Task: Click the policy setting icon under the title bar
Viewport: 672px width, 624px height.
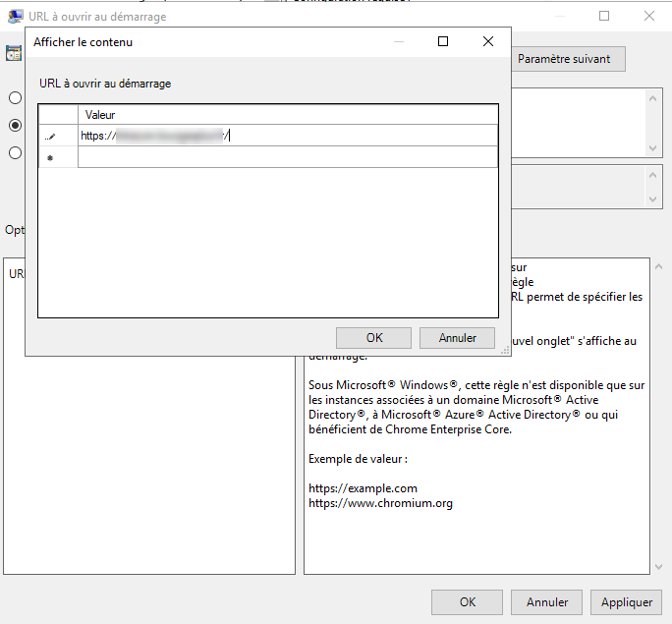Action: coord(14,53)
